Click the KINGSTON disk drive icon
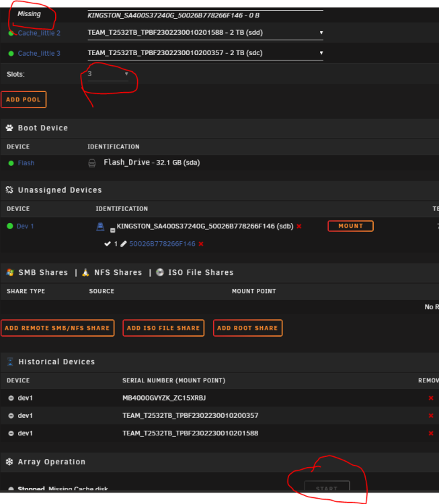Viewport: 439px width, 504px height. click(x=100, y=226)
